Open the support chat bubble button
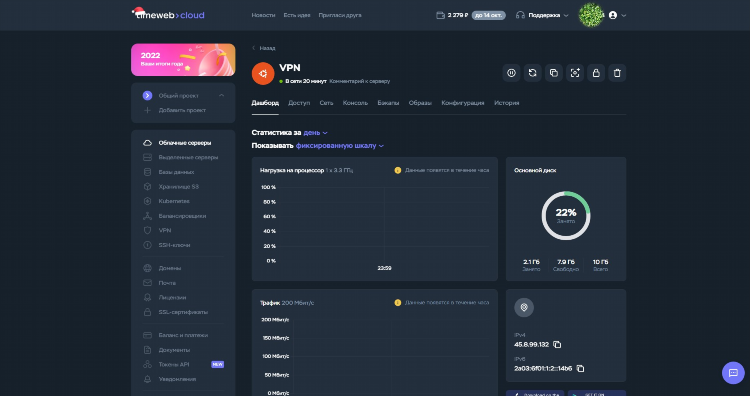Screen dimensions: 750x396 (733, 373)
